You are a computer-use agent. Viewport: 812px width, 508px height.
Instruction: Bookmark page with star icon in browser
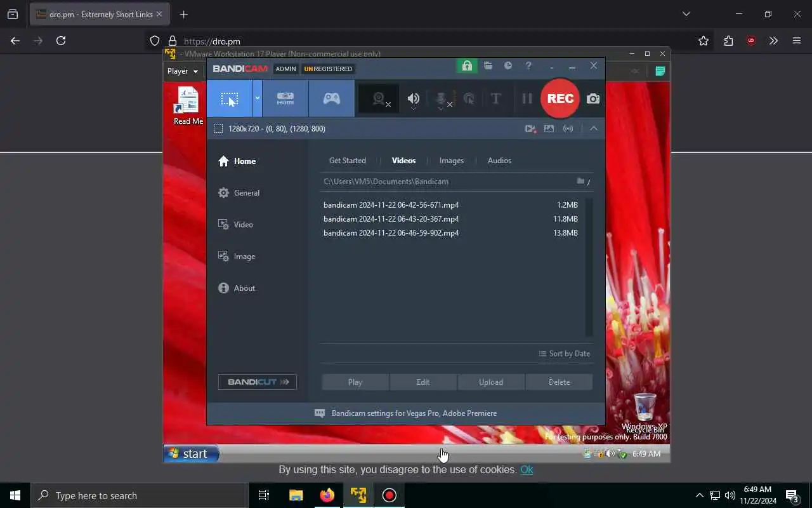pyautogui.click(x=703, y=41)
